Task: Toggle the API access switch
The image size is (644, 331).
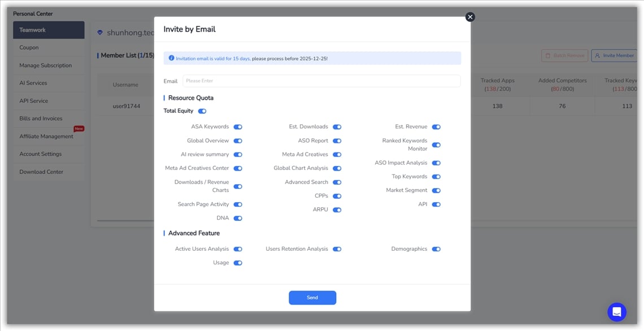Action: (436, 204)
